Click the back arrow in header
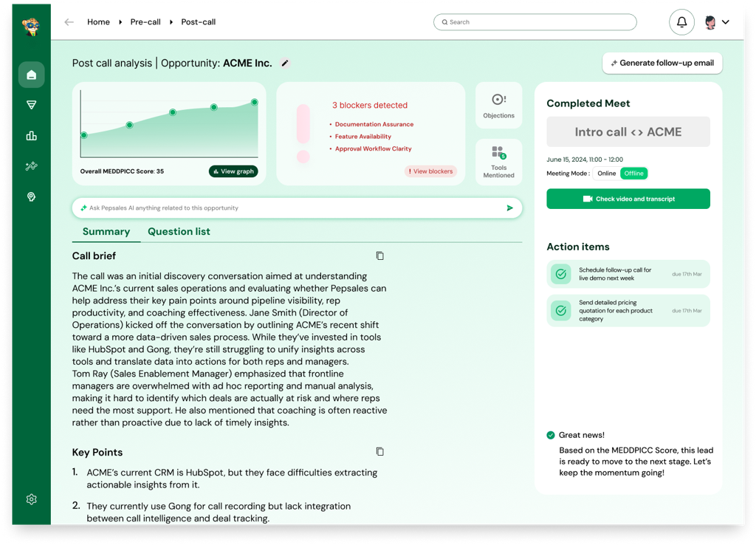 [69, 22]
